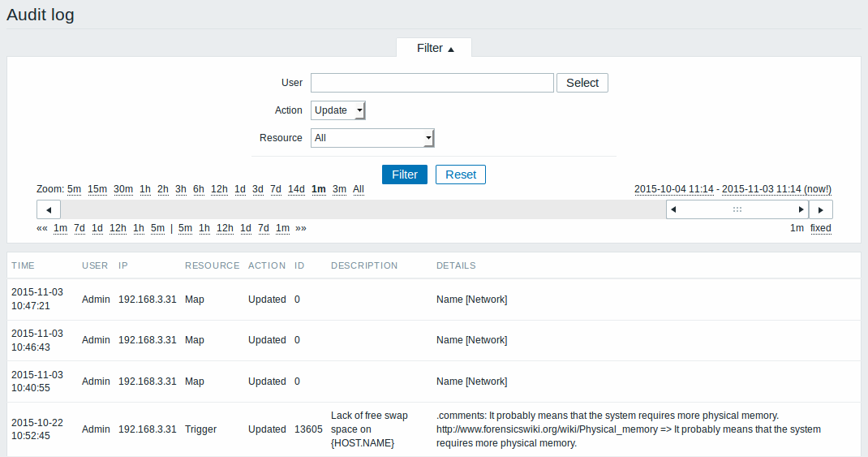This screenshot has width=868, height=457.
Task: Toggle the fixed period mode link
Action: tap(820, 228)
